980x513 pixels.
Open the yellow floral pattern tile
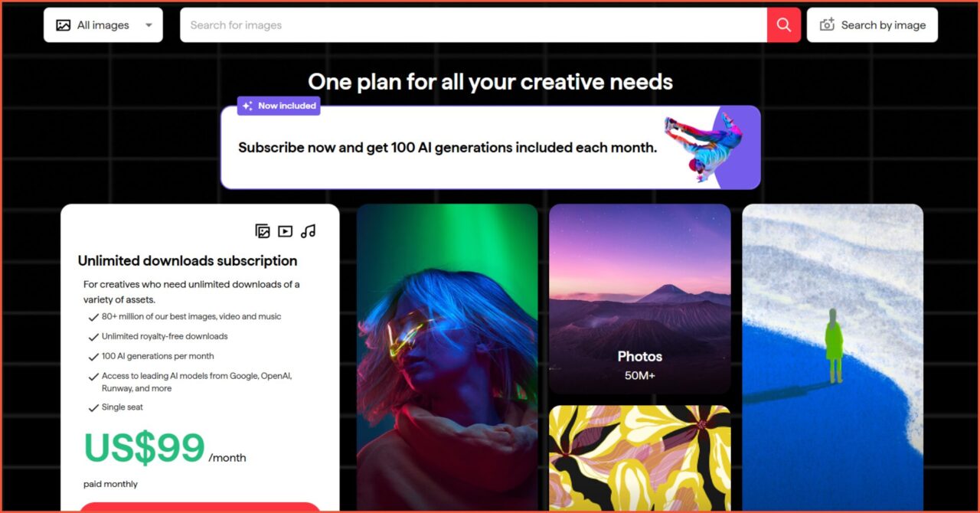click(640, 458)
